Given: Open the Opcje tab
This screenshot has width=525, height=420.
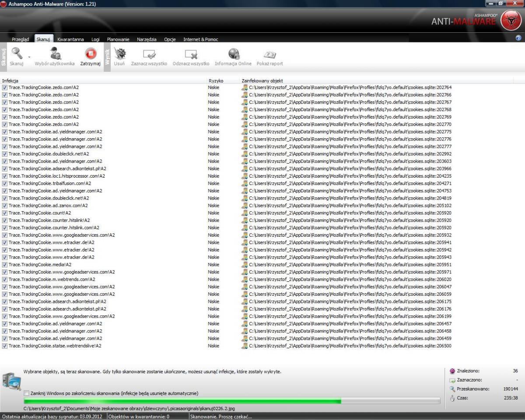Looking at the screenshot, I should pyautogui.click(x=170, y=39).
